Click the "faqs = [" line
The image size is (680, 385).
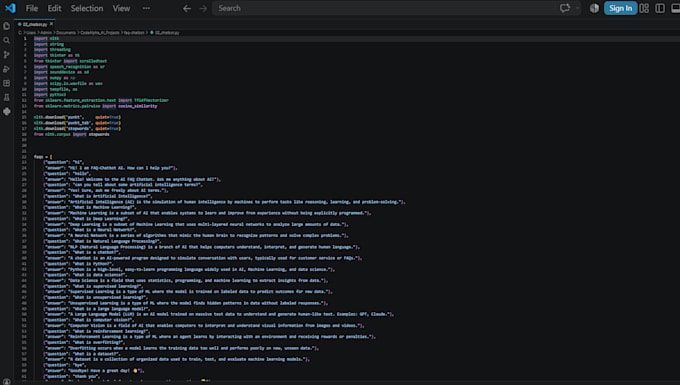pos(43,157)
